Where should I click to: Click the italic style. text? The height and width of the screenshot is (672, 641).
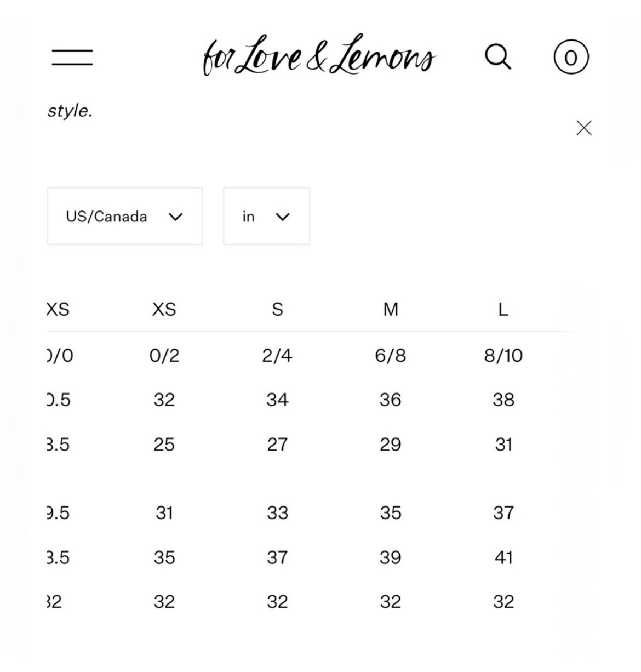coord(70,111)
